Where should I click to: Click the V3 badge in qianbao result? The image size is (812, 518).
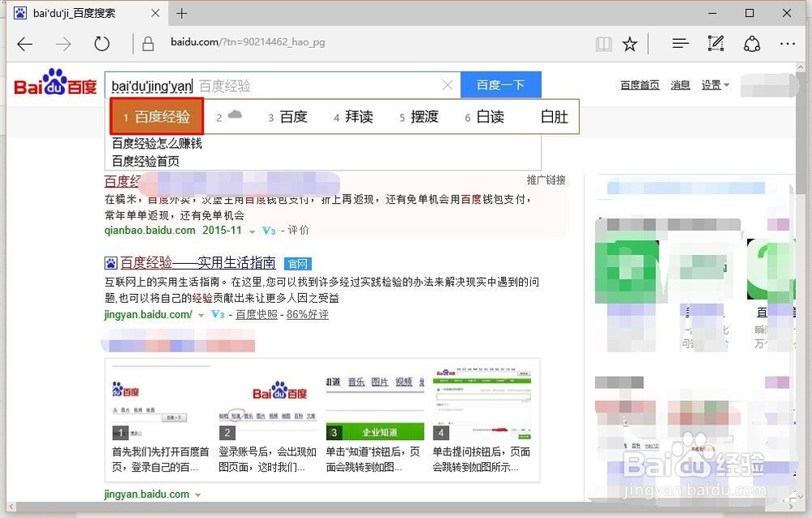[x=268, y=231]
